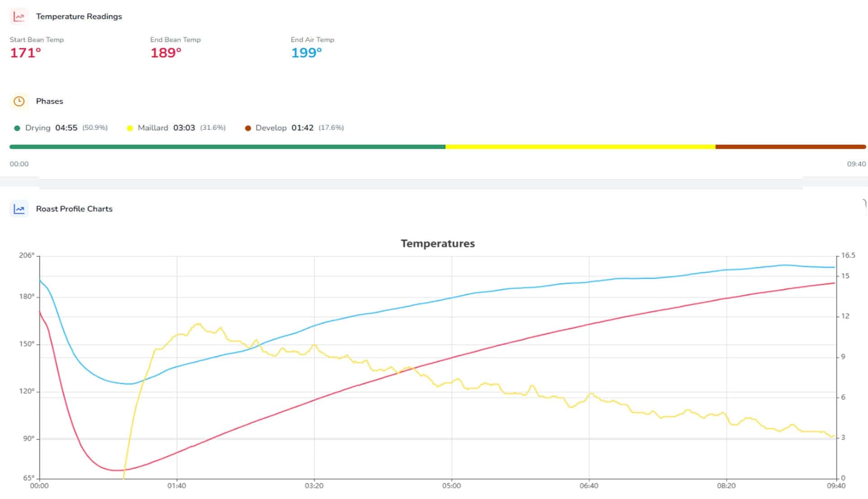
Task: Click the Start Bean Temp value 171°
Action: point(25,53)
